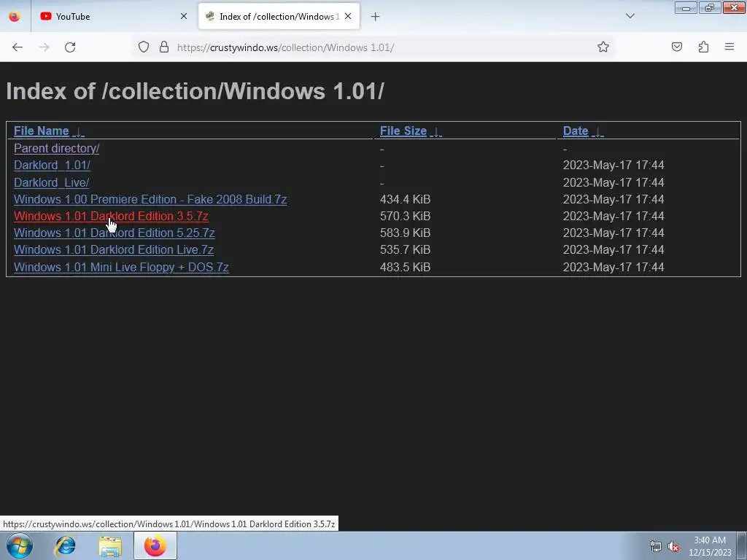Click the descending arrow next to File Size

tap(436, 132)
